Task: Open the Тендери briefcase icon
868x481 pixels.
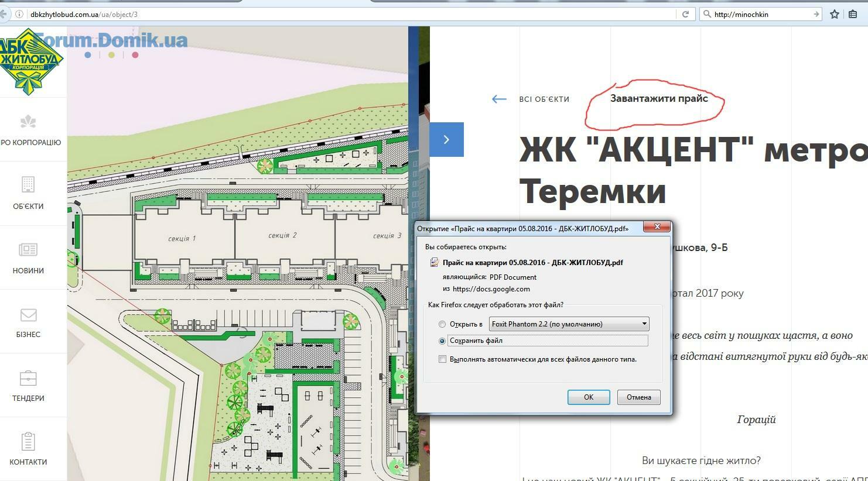Action: pyautogui.click(x=28, y=378)
